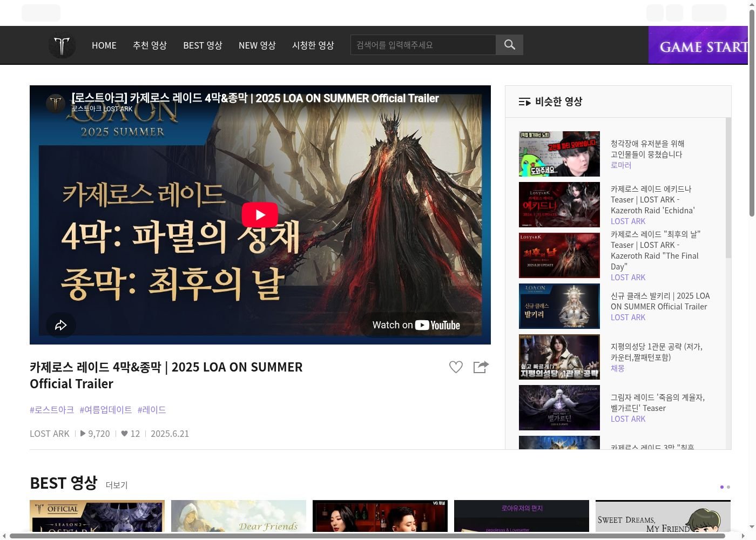Click LOST ARK channel under 발키리 trailer
The height and width of the screenshot is (540, 756).
(628, 318)
